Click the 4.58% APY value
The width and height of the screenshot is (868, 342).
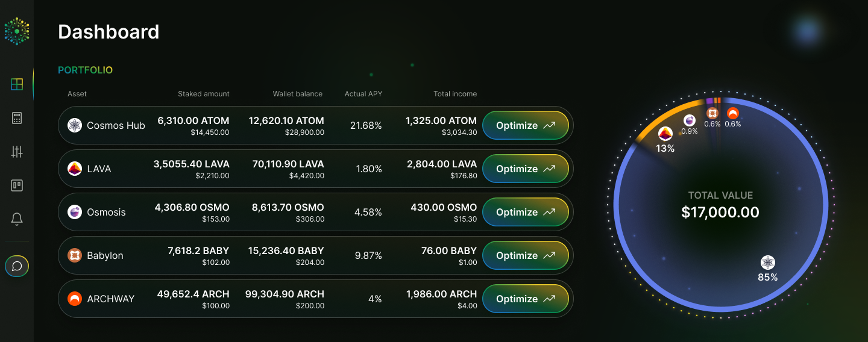tap(368, 213)
